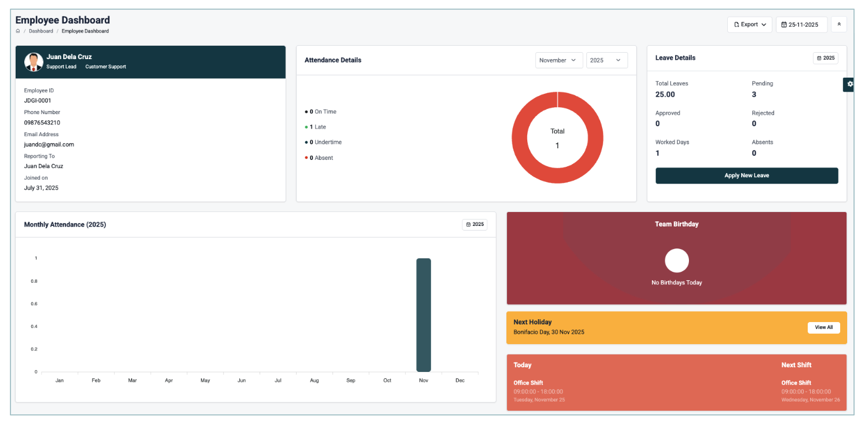Toggle the On Time legend item

click(322, 112)
